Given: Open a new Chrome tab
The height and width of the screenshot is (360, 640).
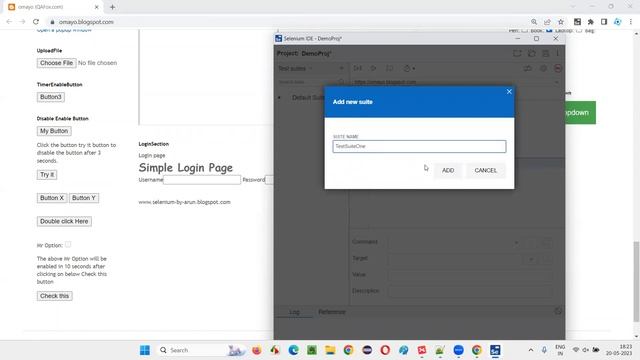Looking at the screenshot, I should (112, 7).
